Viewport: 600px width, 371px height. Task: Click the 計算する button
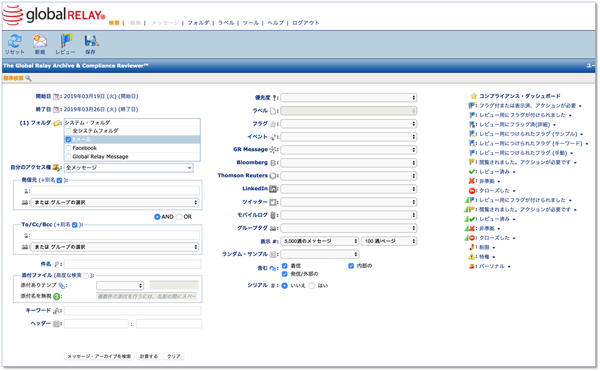[149, 356]
